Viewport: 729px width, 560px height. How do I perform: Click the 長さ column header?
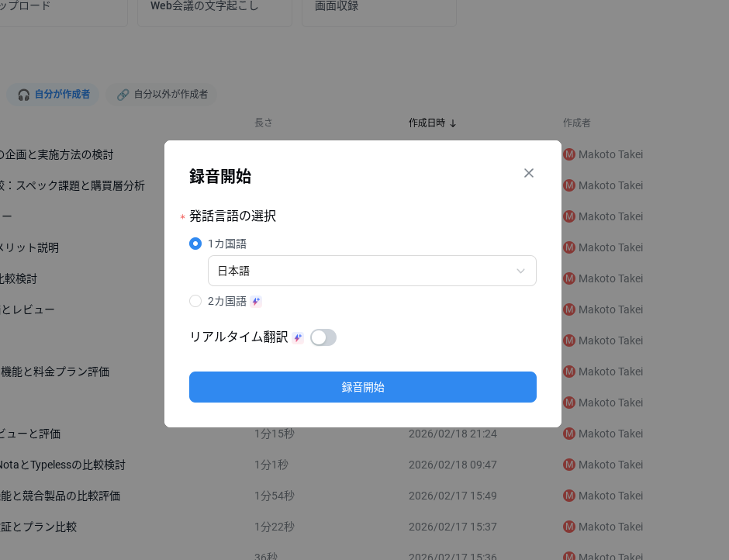(264, 123)
